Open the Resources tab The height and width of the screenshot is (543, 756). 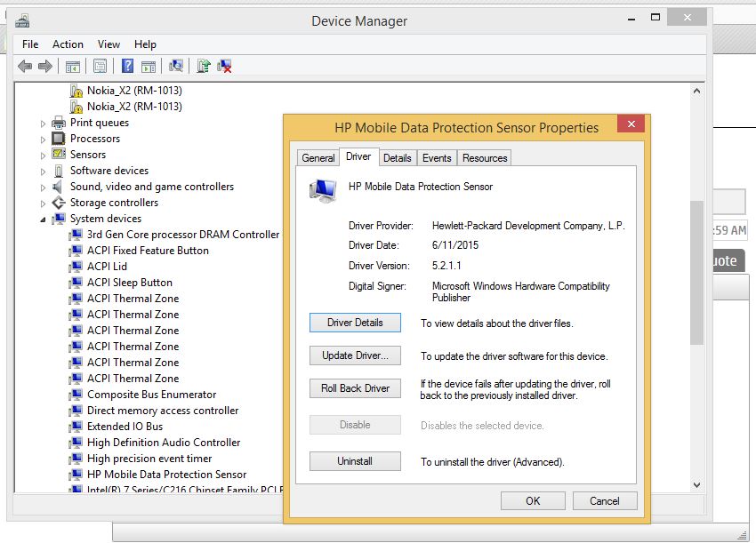[485, 158]
